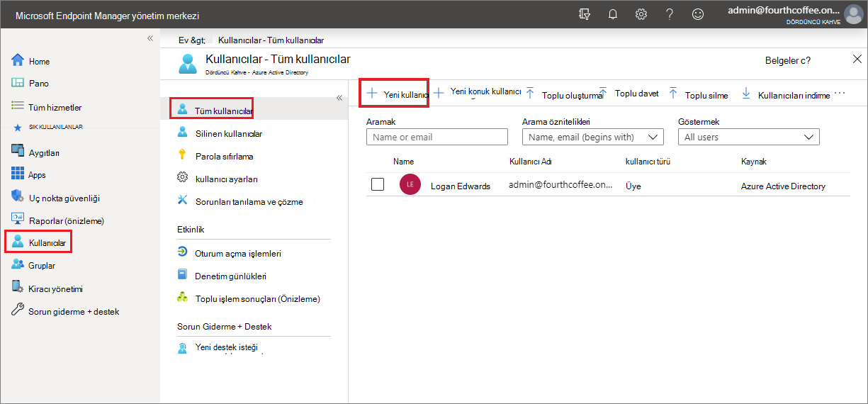Screen dimensions: 868x404
Task: Click the Aygıtlar devices icon
Action: click(18, 152)
